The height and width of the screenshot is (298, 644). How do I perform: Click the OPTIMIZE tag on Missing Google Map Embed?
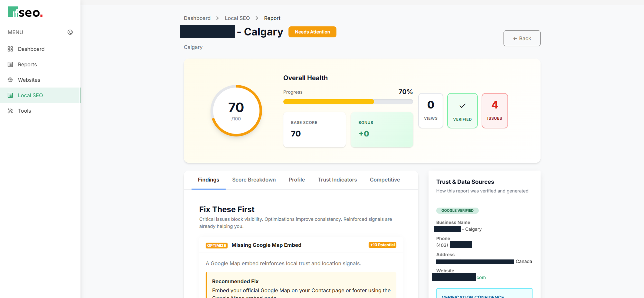[217, 245]
